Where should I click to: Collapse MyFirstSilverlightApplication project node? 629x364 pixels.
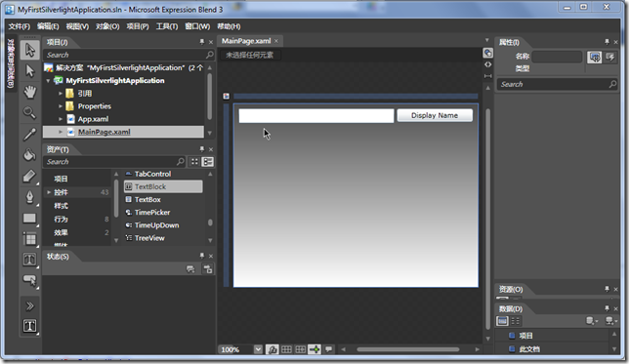[48, 81]
